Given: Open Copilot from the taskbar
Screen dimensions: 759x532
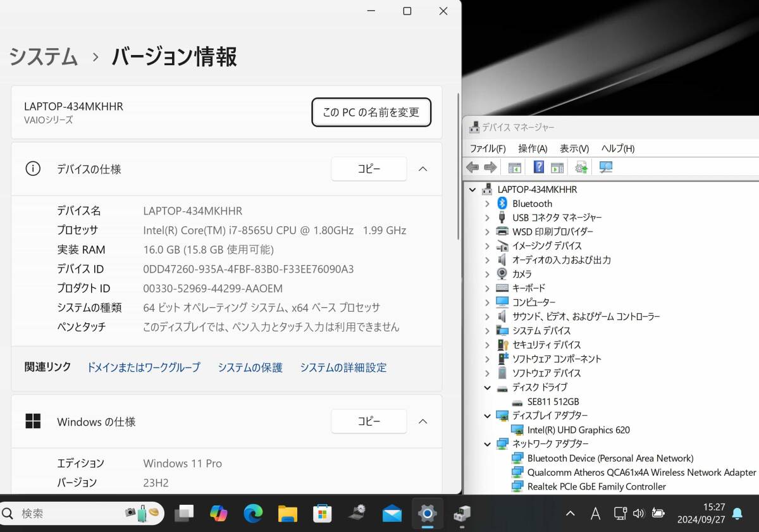Looking at the screenshot, I should pyautogui.click(x=219, y=514).
